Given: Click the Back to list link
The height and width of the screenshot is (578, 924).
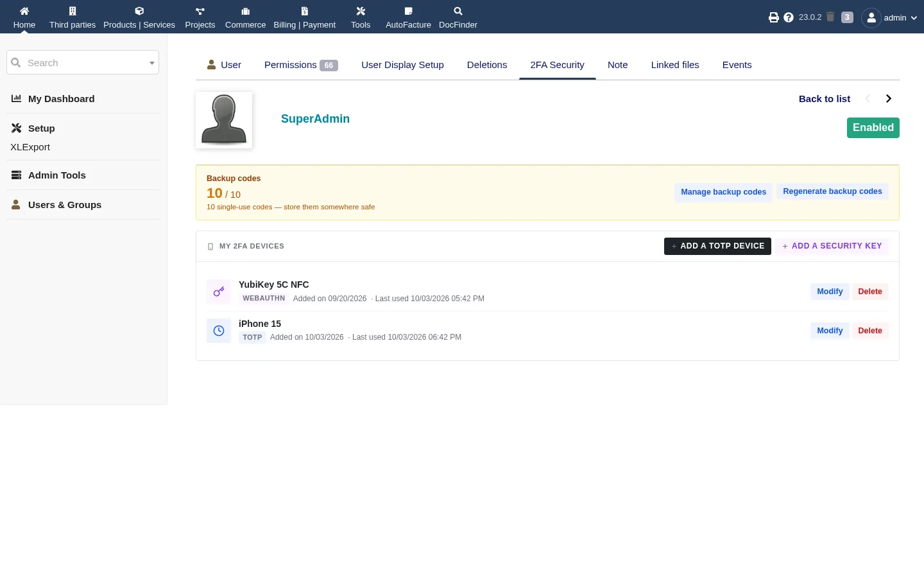Looking at the screenshot, I should 824,99.
